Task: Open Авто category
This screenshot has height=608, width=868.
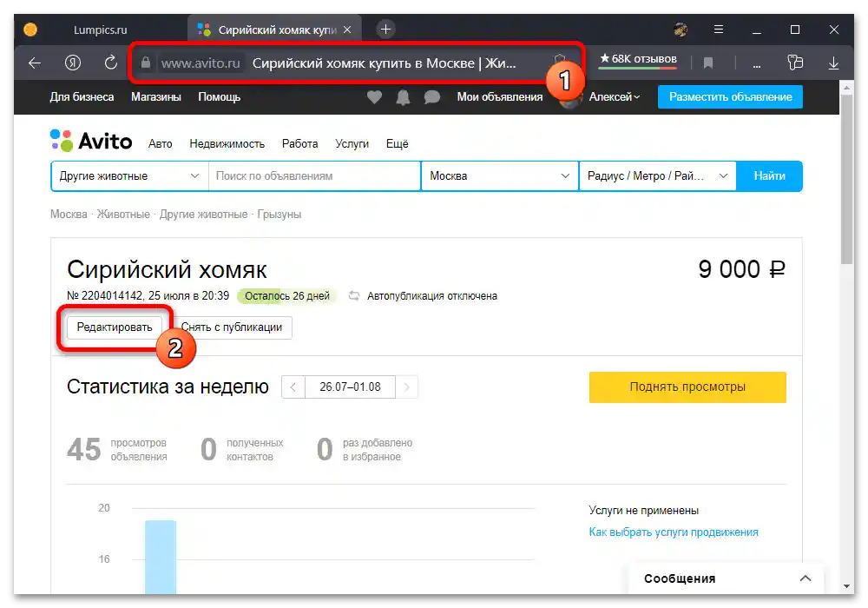Action: [x=160, y=144]
